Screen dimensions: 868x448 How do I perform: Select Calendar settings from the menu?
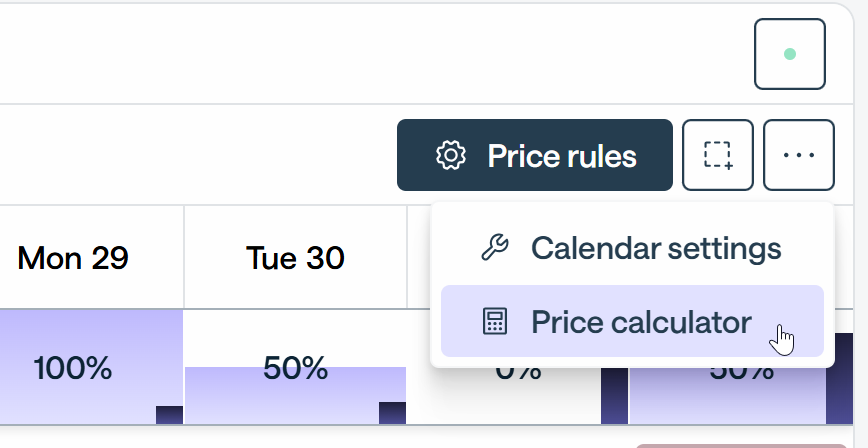click(632, 248)
